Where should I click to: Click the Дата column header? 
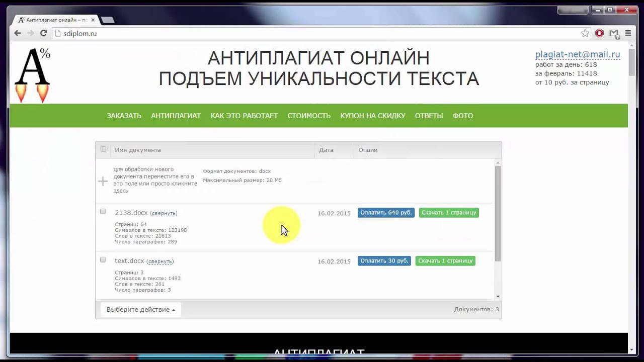click(326, 150)
